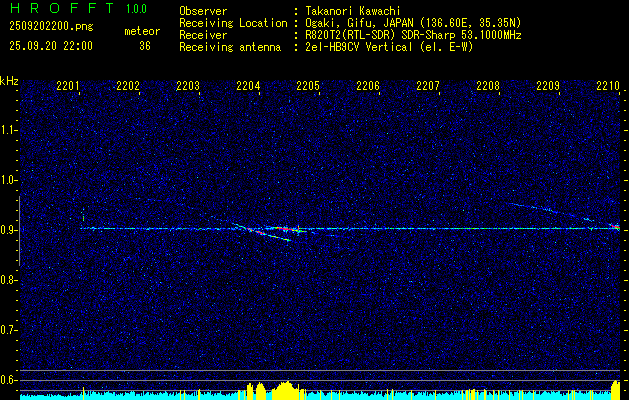Click the red echo at 2210 edge
Image resolution: width=629 pixels, height=400 pixels.
click(x=615, y=227)
